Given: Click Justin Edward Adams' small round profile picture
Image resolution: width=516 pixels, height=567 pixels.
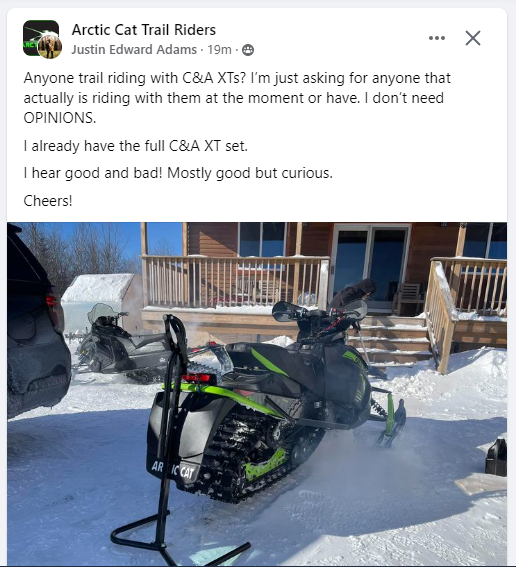Looking at the screenshot, I should click(x=50, y=47).
